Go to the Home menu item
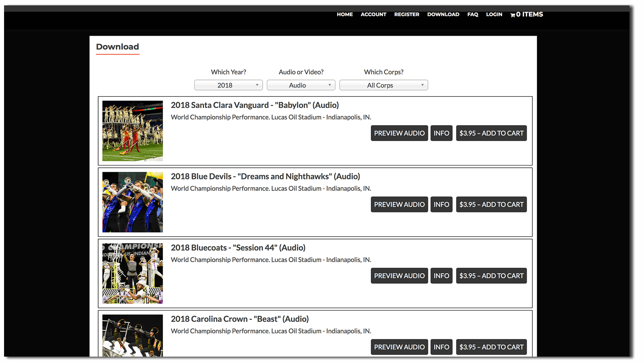Viewport: 644px width, 362px height. [344, 14]
